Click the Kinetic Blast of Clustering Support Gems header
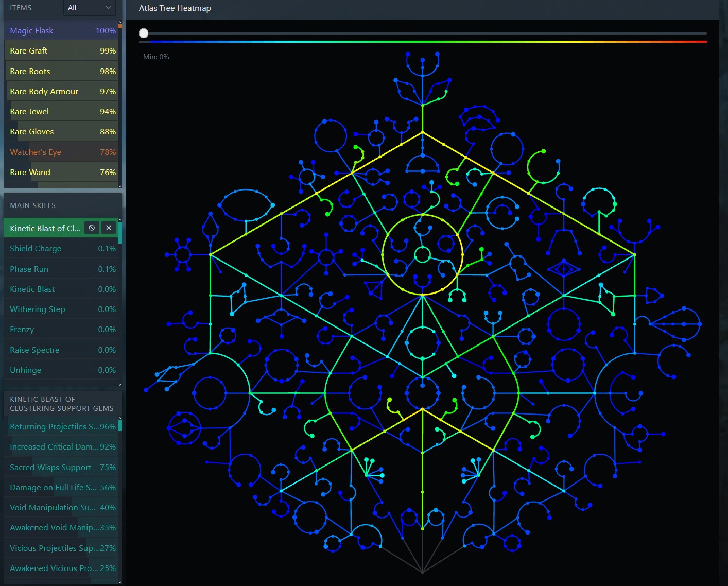This screenshot has height=586, width=728. pos(62,404)
